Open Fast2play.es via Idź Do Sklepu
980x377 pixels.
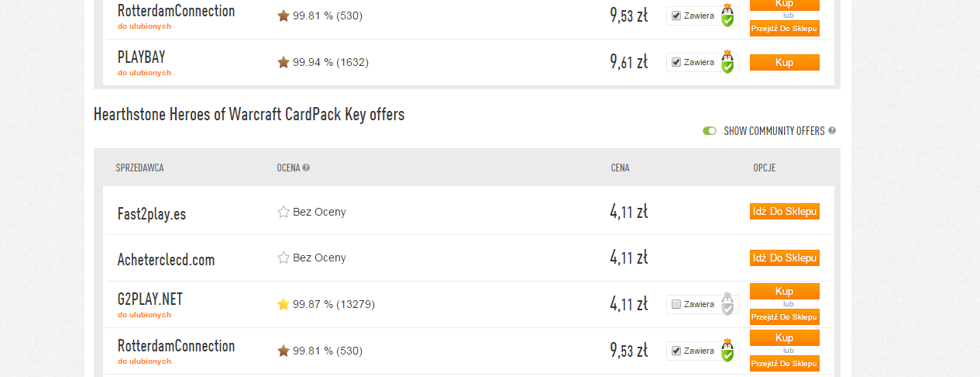tap(784, 212)
